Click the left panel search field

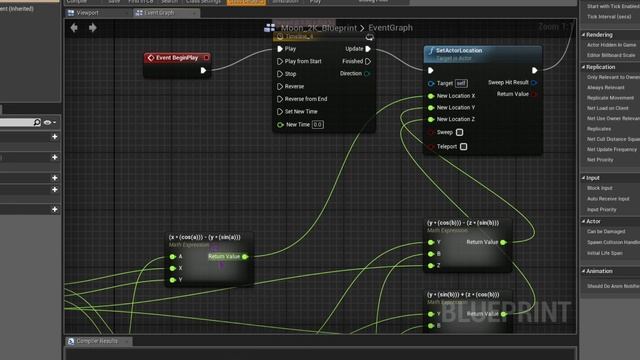(17, 122)
